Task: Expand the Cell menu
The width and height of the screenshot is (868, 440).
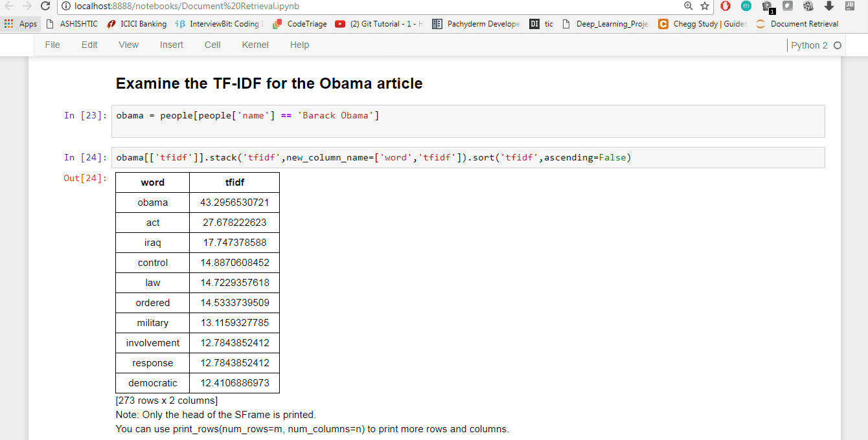Action: tap(212, 45)
